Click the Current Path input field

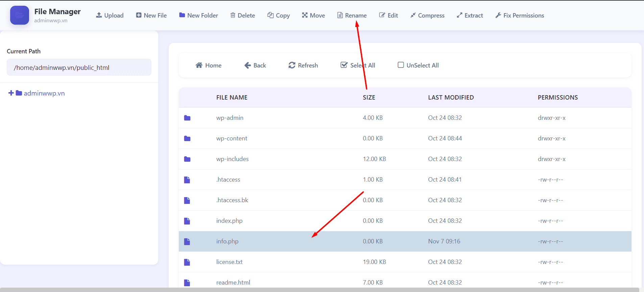click(x=79, y=68)
